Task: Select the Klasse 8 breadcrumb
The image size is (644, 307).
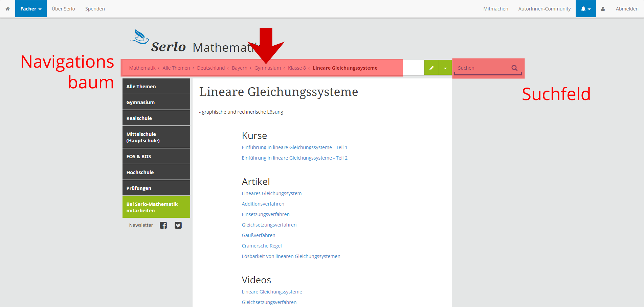Action: click(x=297, y=68)
